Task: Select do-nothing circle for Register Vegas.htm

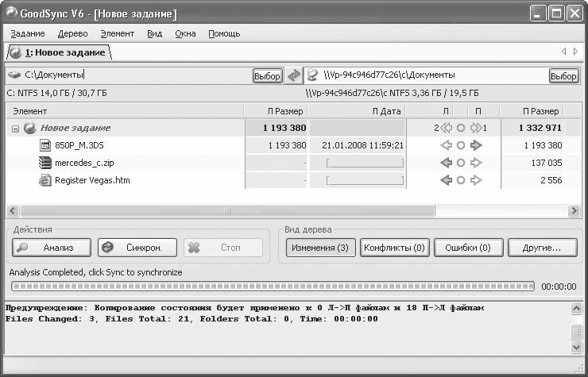Action: [x=461, y=180]
